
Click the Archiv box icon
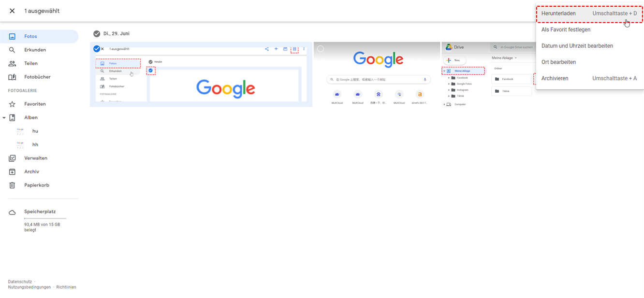[x=13, y=171]
